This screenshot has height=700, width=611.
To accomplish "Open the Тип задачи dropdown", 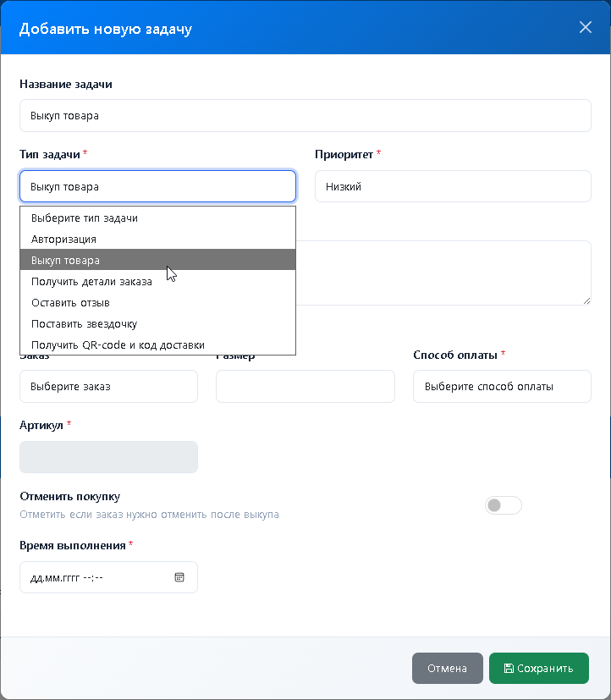I will click(157, 186).
